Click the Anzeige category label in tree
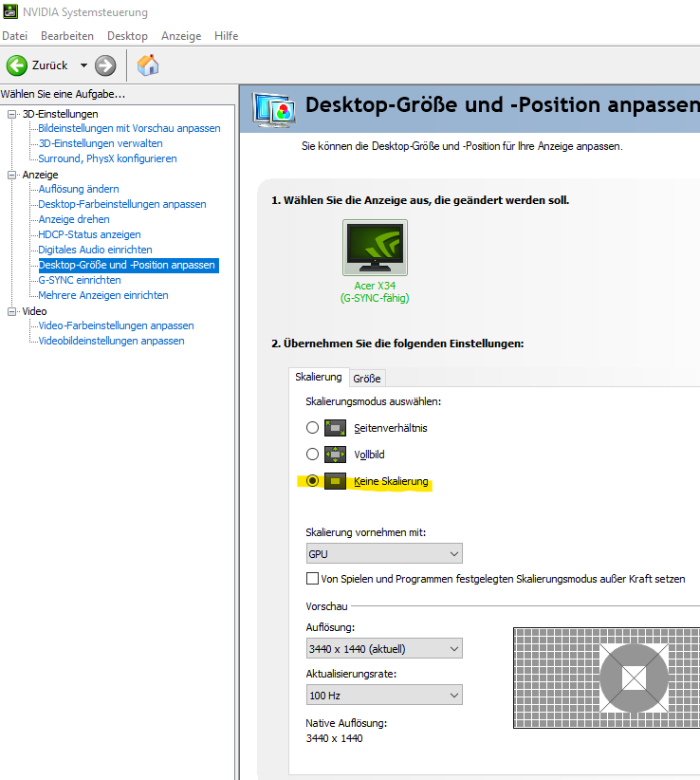Screen dimensions: 700x780 click(x=40, y=176)
